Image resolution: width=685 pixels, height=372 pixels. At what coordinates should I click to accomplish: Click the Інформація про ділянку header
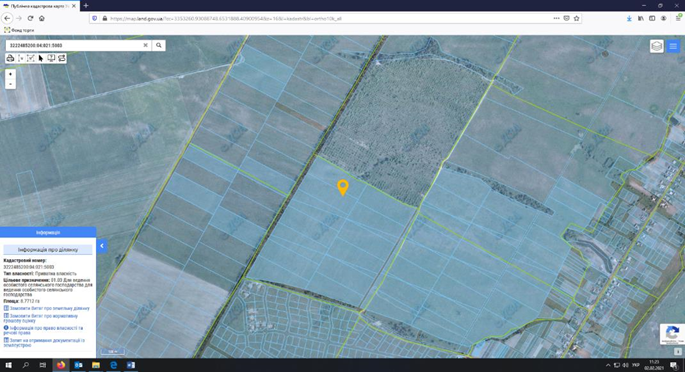(x=48, y=250)
